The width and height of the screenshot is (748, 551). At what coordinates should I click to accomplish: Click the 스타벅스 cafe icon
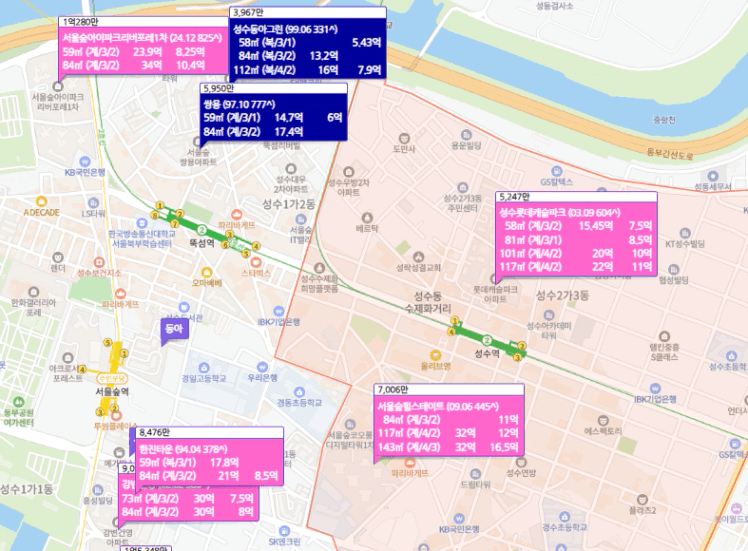256,262
